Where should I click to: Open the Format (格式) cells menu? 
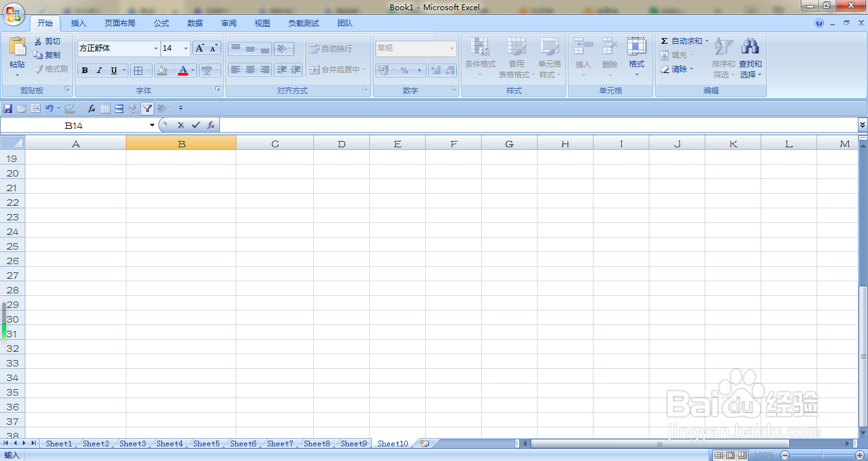tap(636, 57)
